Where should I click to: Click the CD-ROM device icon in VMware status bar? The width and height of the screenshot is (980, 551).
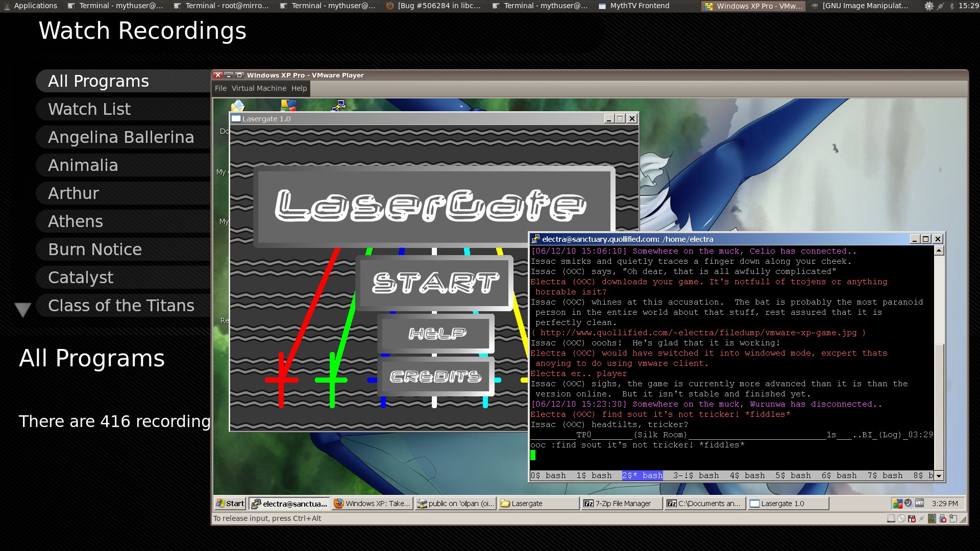click(x=901, y=518)
